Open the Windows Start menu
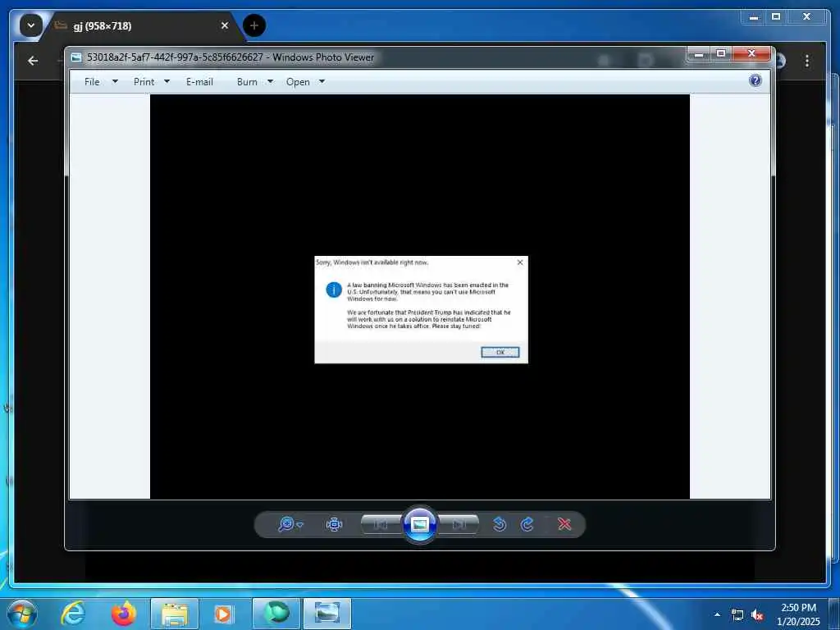This screenshot has width=840, height=630. (x=22, y=614)
